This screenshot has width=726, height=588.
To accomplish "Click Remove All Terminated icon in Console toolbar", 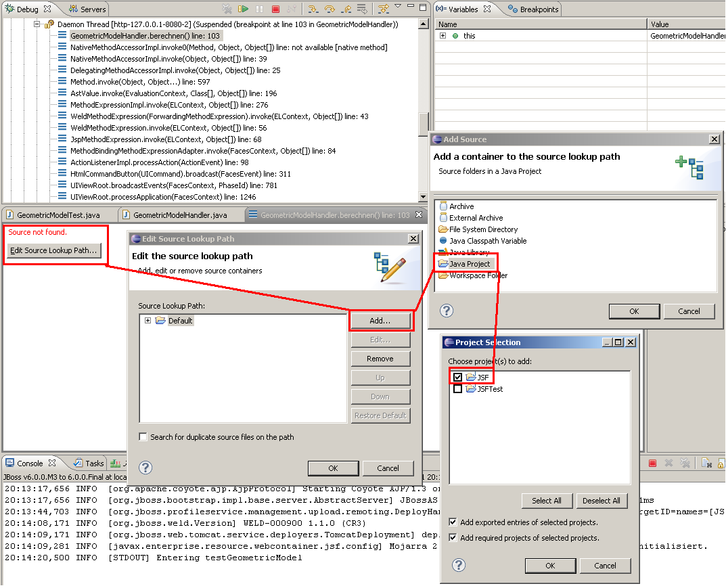I will coord(685,463).
